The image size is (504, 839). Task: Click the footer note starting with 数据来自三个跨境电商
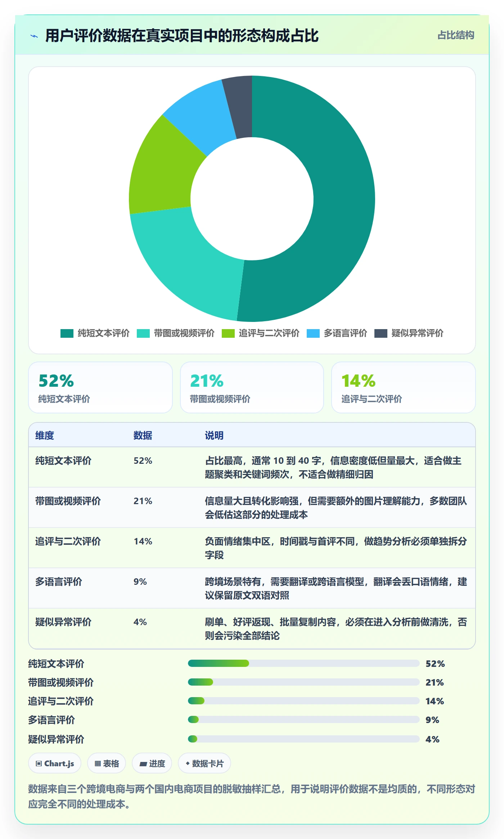point(252,797)
